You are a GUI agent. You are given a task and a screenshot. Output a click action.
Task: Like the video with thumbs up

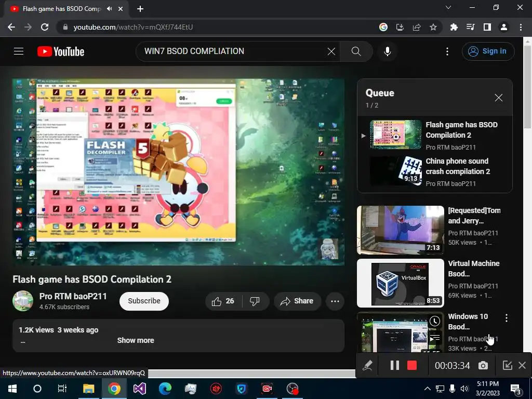[x=223, y=301]
